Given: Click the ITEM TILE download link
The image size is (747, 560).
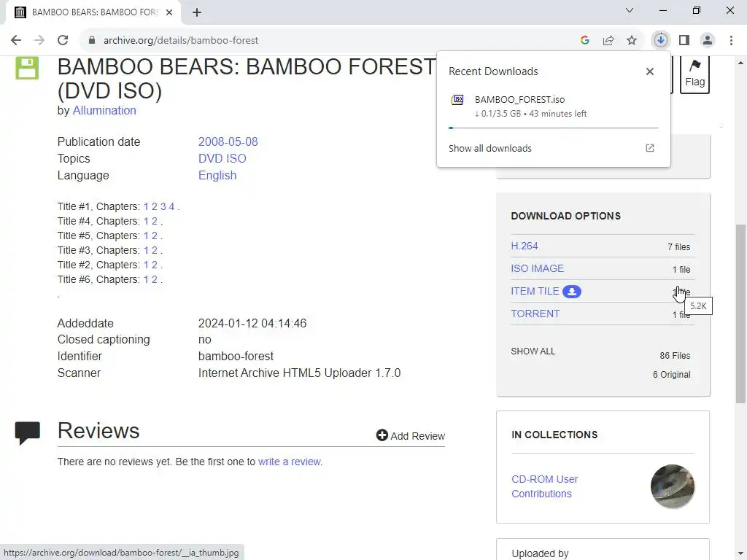Looking at the screenshot, I should pos(535,291).
